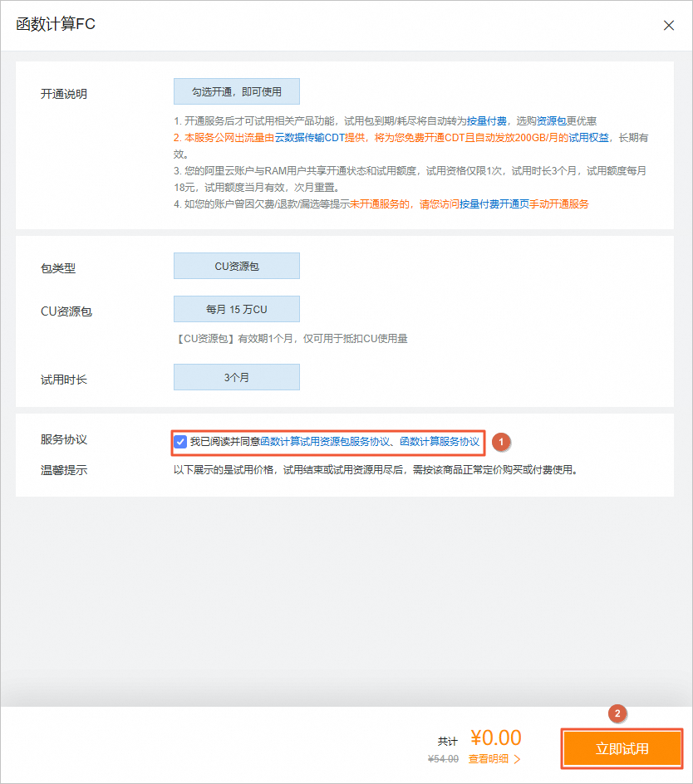The image size is (693, 784).
Task: Click the crossed-out ¥54.00 price
Action: pyautogui.click(x=444, y=759)
